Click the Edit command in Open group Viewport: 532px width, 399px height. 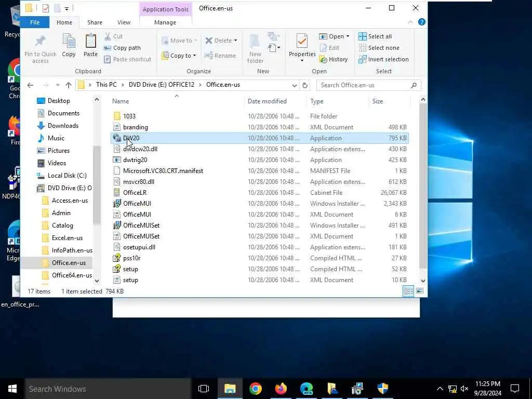329,48
